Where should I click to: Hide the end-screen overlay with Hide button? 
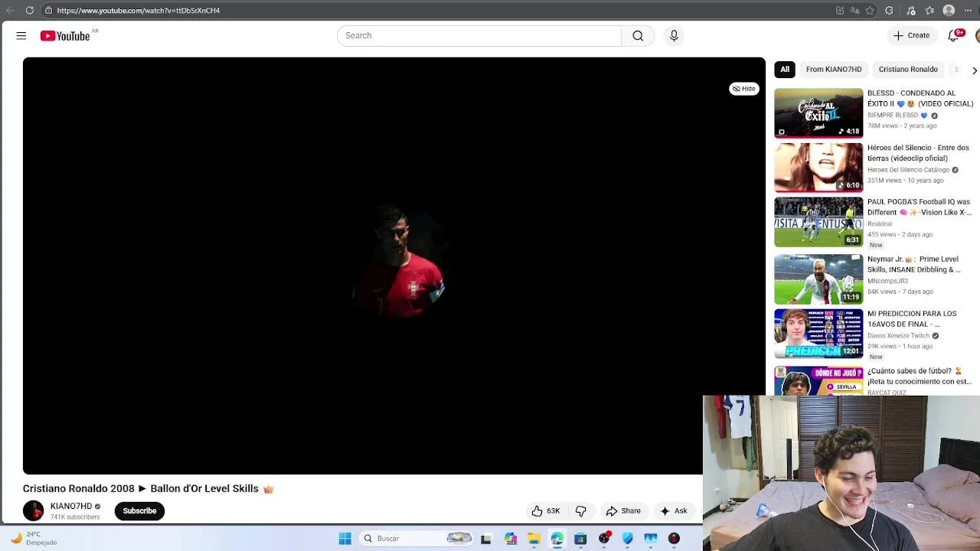743,89
